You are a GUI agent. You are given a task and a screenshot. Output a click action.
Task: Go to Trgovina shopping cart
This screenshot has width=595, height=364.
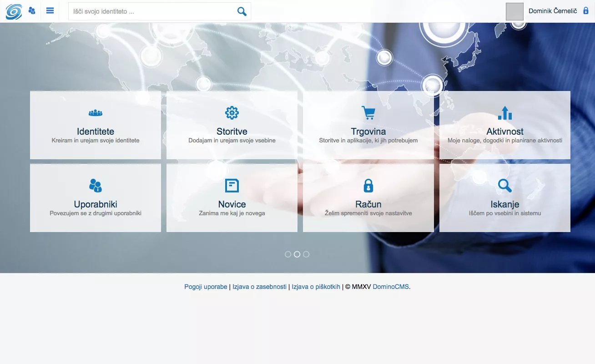(x=368, y=125)
